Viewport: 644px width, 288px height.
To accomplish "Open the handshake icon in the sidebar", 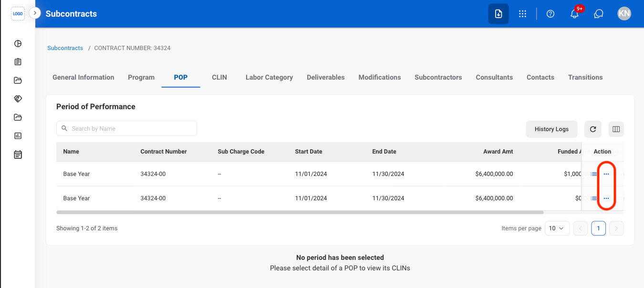I will (18, 99).
